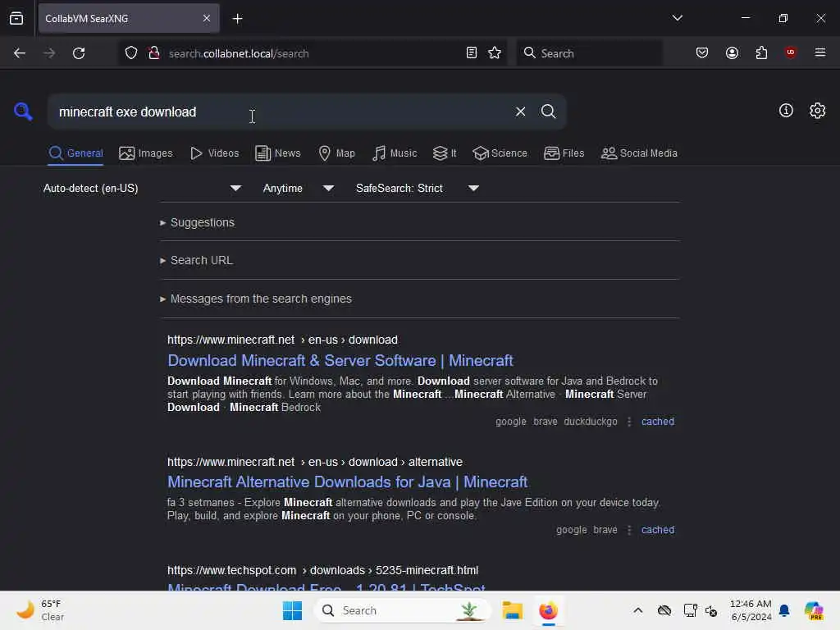Open Download Minecraft & Server Software result
Viewport: 840px width, 630px height.
pyautogui.click(x=340, y=361)
